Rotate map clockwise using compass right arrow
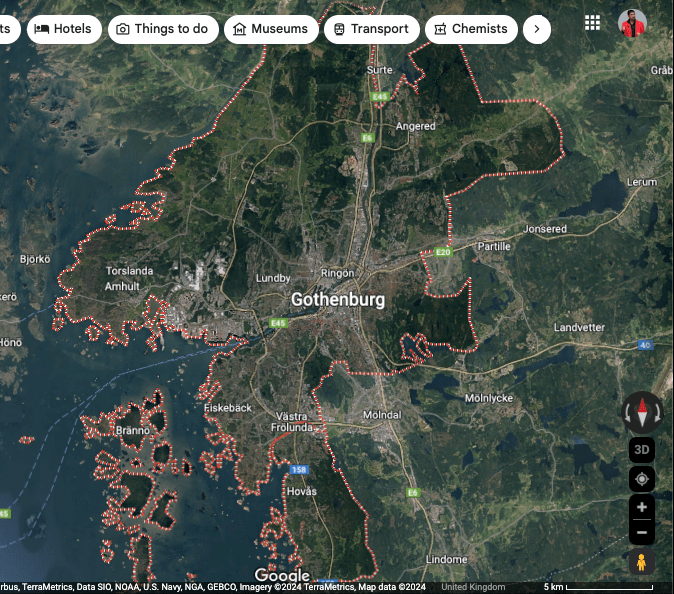This screenshot has height=594, width=674. coord(657,412)
